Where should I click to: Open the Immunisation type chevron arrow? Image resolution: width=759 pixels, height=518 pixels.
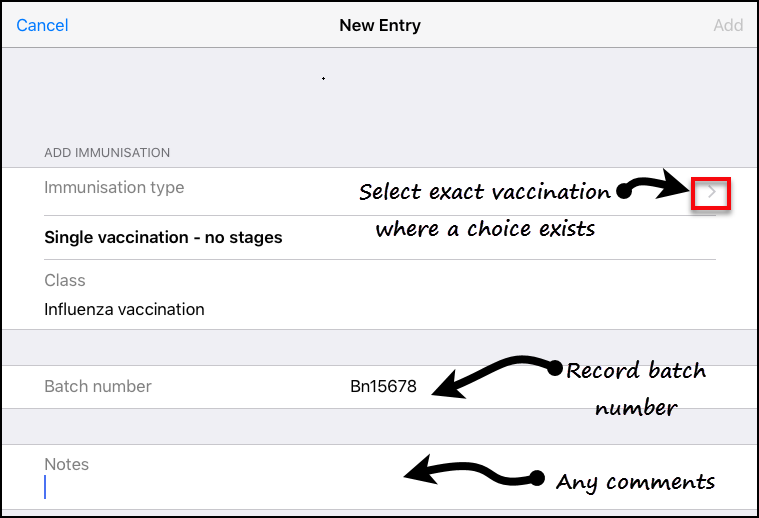pos(711,192)
